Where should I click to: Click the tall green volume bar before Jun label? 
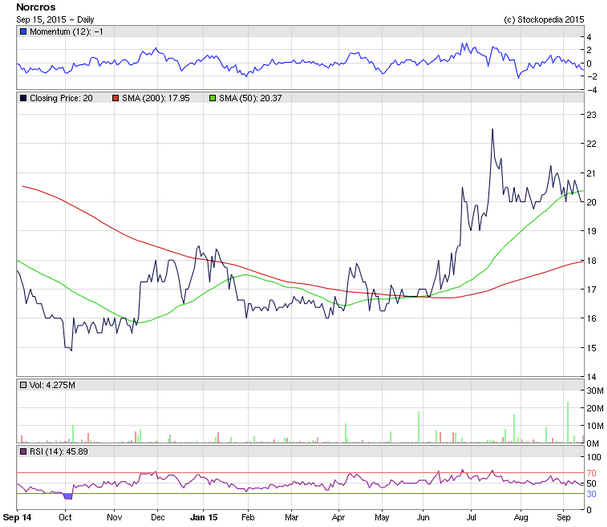(418, 427)
